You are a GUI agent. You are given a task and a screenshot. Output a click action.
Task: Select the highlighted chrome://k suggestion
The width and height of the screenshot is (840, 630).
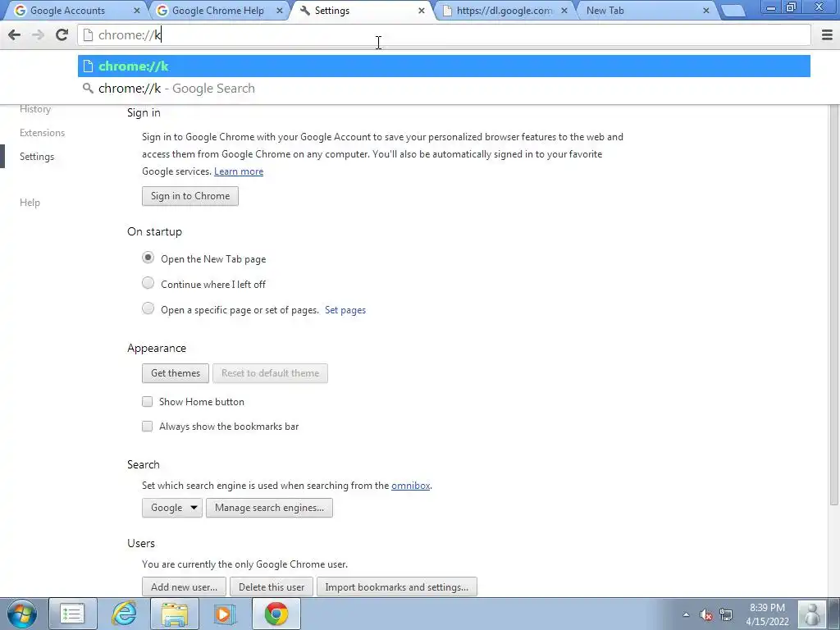(444, 66)
